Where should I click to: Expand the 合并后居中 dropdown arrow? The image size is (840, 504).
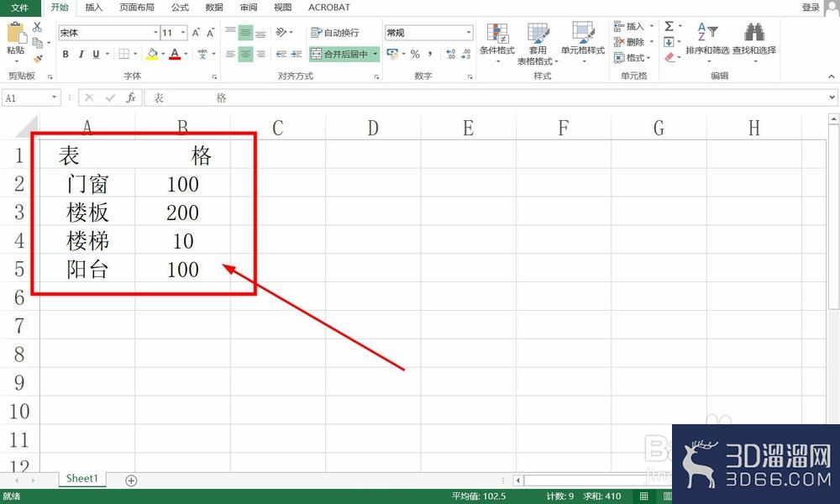375,54
